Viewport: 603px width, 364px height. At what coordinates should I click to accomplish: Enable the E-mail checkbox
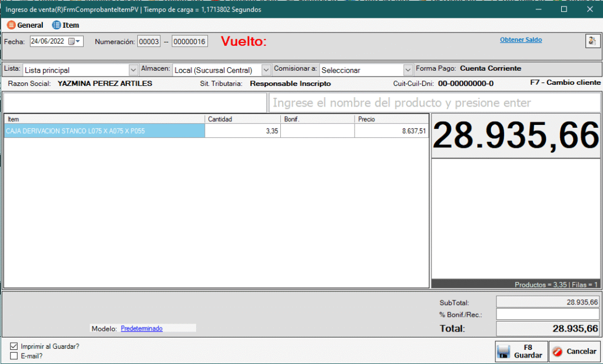tap(14, 356)
